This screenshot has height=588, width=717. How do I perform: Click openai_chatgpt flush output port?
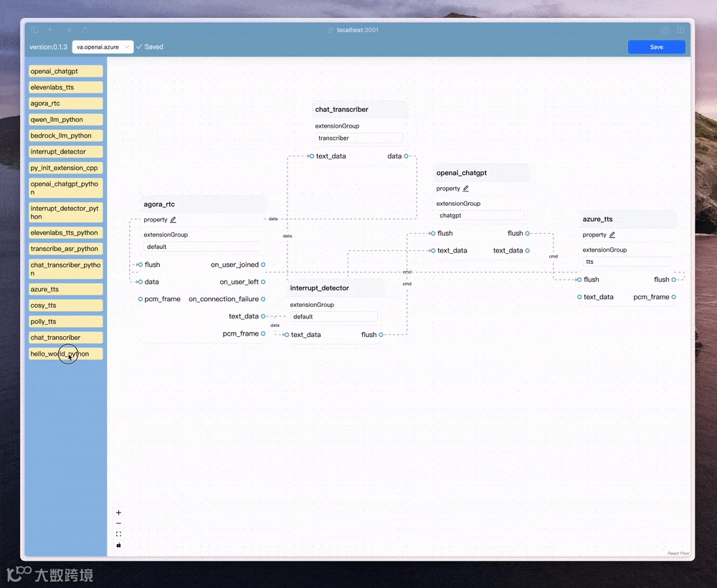pos(527,233)
